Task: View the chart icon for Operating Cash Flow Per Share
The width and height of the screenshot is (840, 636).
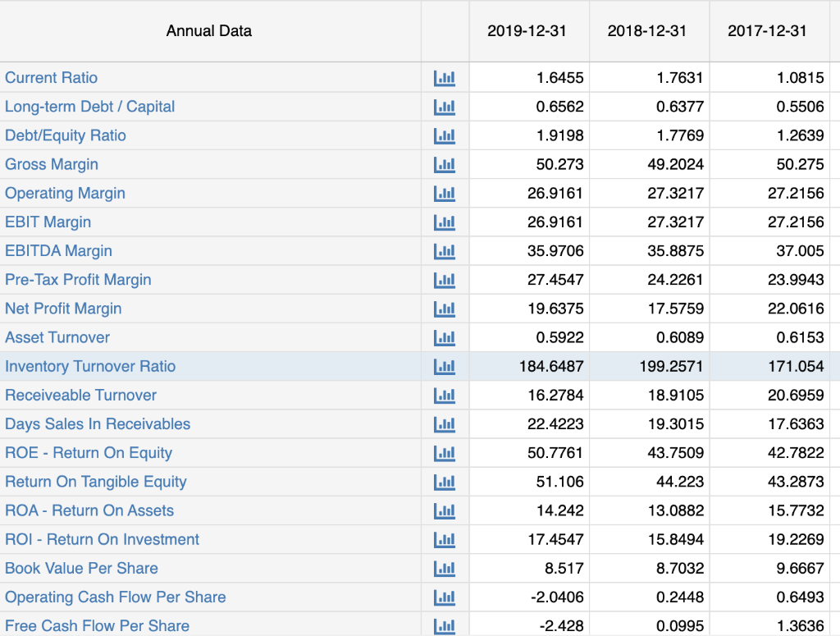Action: [x=445, y=597]
